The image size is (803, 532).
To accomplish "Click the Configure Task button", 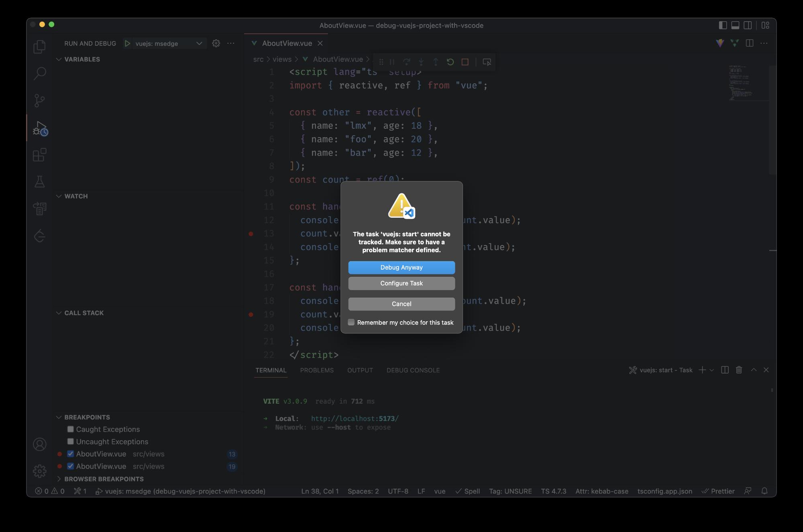I will [401, 283].
